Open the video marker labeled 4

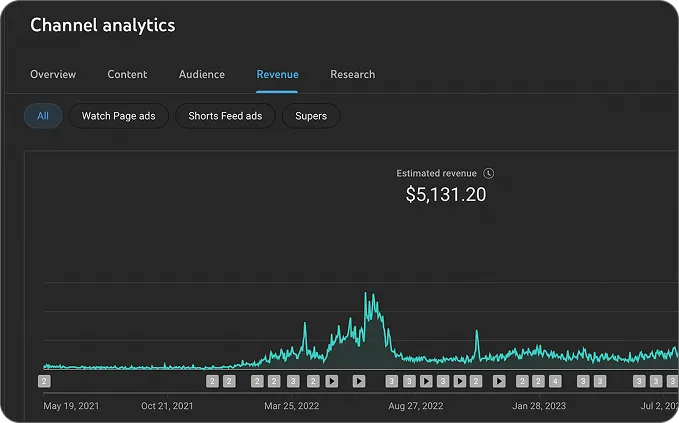pos(555,381)
